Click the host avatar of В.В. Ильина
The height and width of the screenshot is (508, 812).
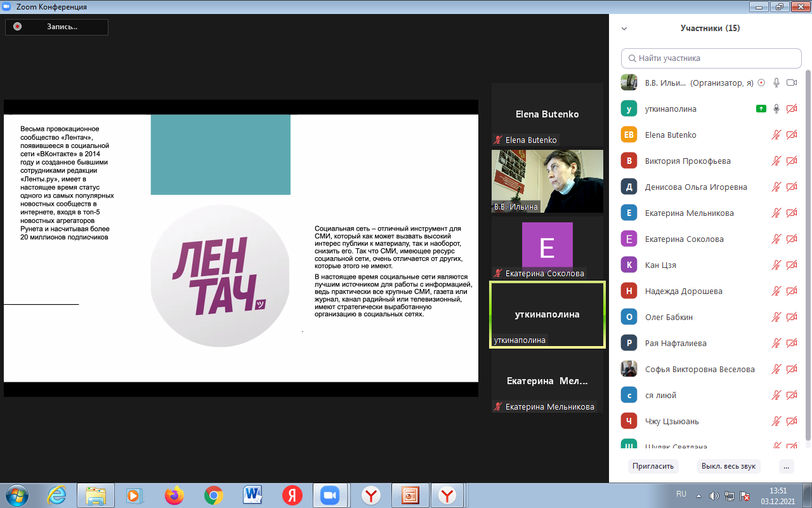pos(629,83)
